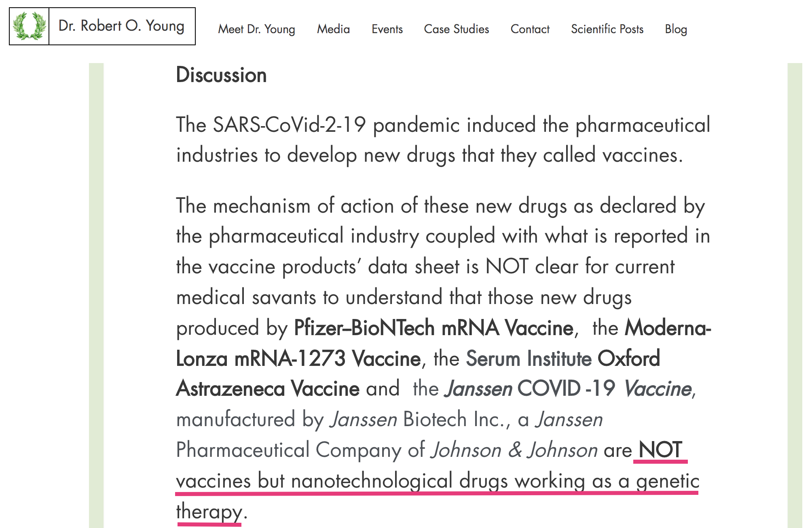Open the Events menu item

tap(387, 29)
